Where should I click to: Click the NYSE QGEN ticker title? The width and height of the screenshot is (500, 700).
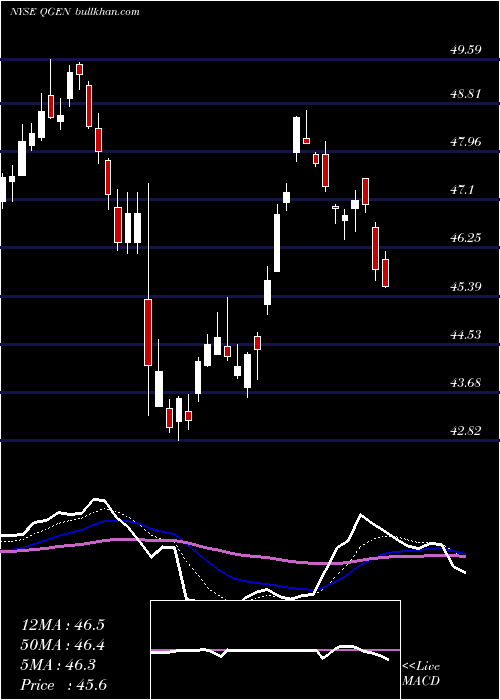coord(40,12)
